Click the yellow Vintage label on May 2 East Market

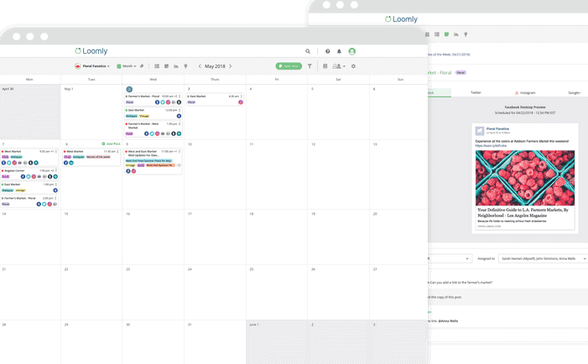[x=144, y=116]
